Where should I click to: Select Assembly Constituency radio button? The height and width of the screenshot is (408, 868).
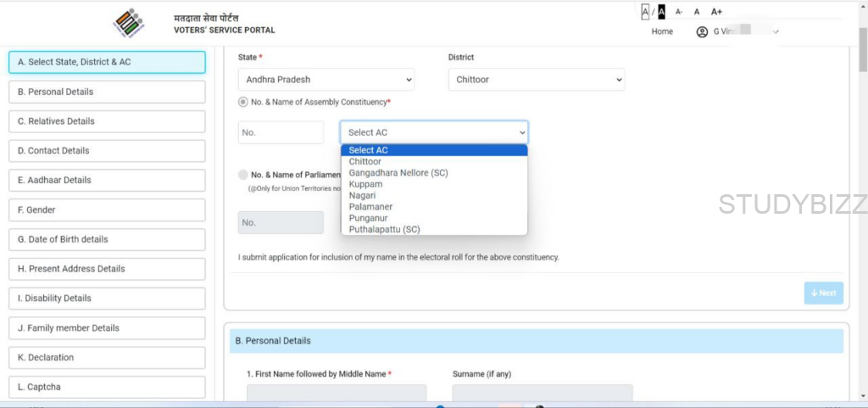coord(243,102)
